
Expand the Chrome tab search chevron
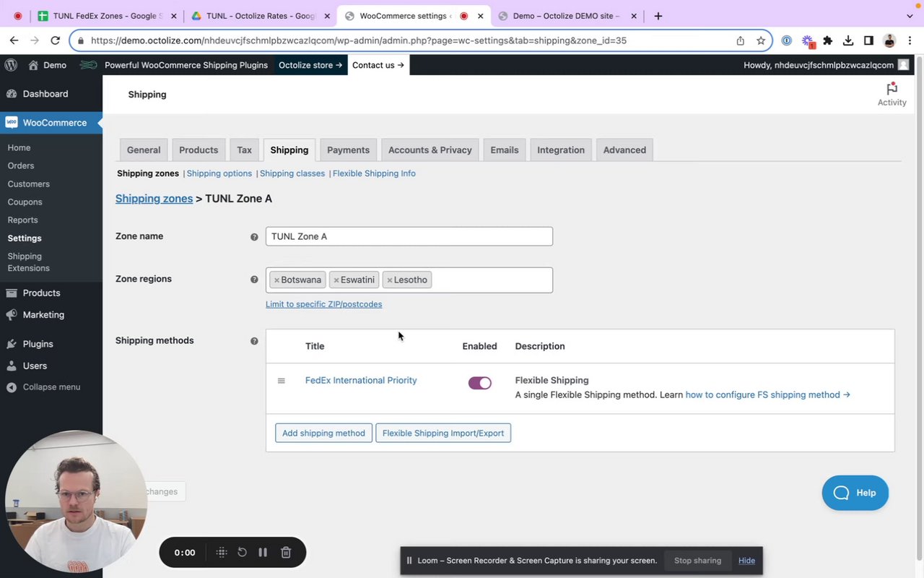(910, 16)
